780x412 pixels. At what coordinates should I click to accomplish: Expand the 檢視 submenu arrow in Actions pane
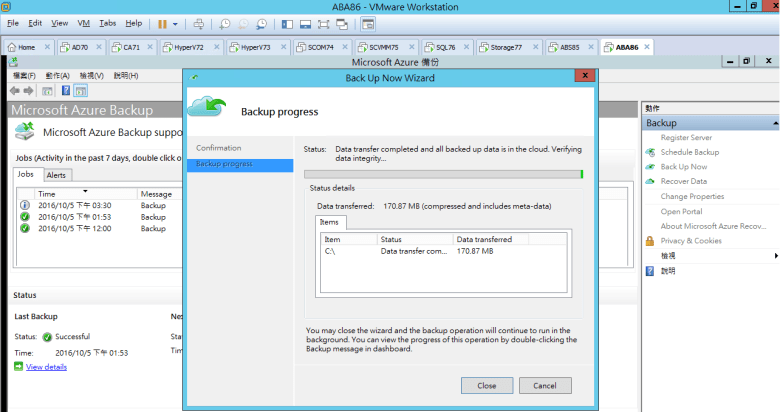(x=774, y=256)
